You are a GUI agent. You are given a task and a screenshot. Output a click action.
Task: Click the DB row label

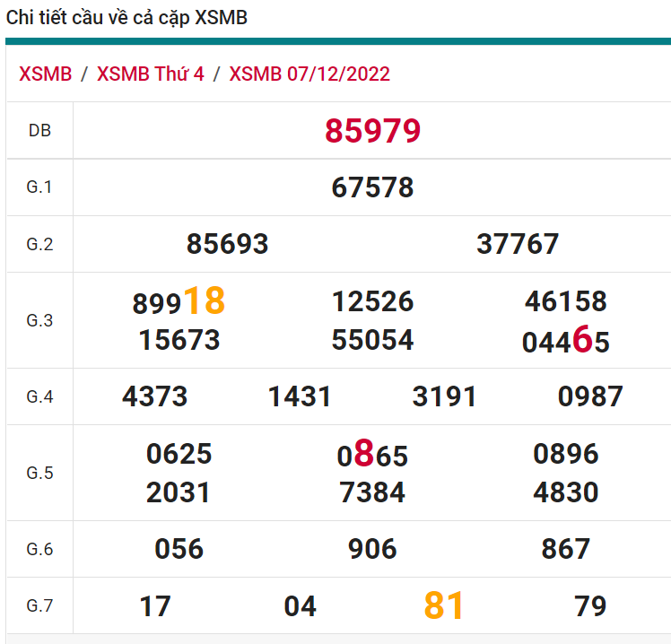pyautogui.click(x=39, y=131)
